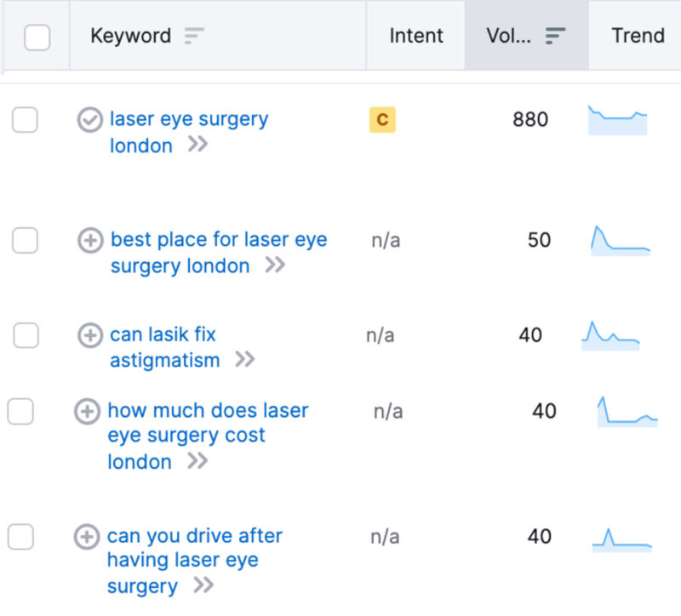Open the laser eye surgery london keyword link
The image size is (681, 616).
(x=188, y=120)
